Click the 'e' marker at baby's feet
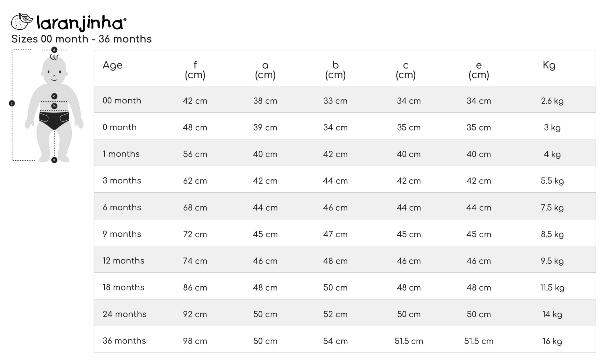Image resolution: width=607 pixels, height=364 pixels. [x=54, y=160]
